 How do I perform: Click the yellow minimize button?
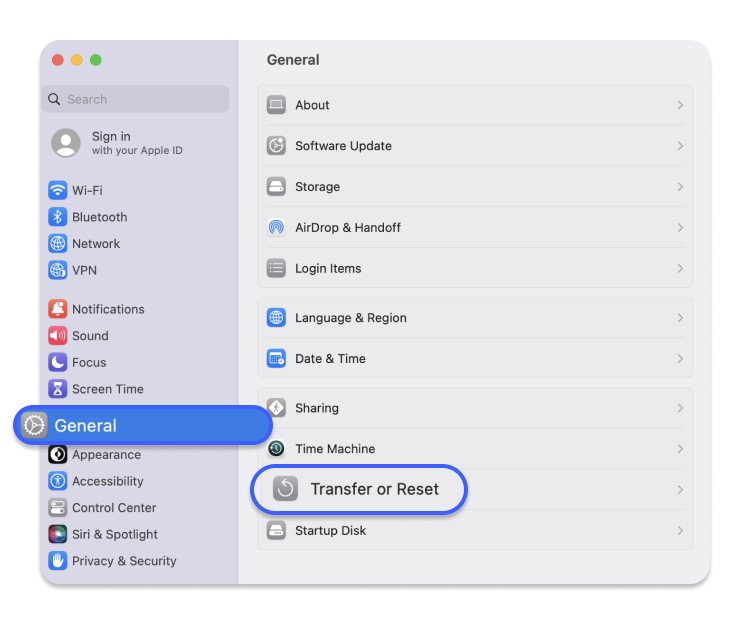coord(77,60)
